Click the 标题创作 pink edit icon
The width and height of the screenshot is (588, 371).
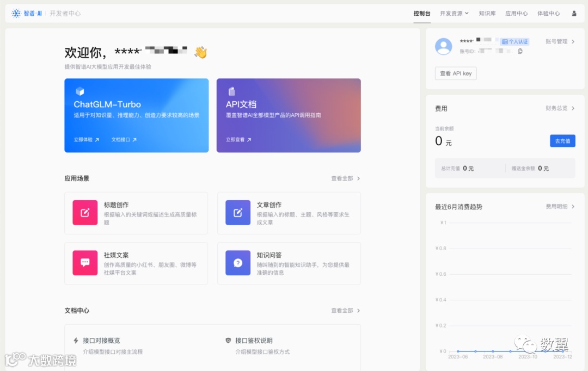tap(85, 213)
